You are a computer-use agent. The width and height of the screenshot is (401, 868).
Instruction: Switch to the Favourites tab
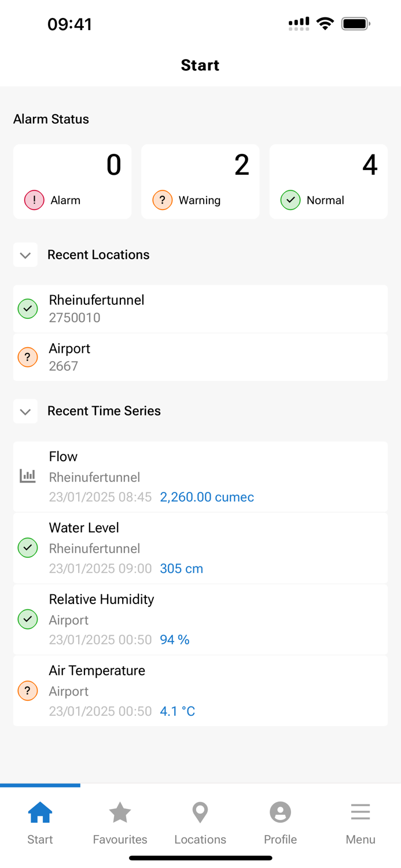click(x=120, y=822)
